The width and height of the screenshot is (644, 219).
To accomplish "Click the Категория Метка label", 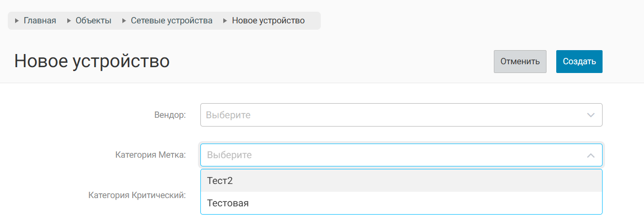I will tap(150, 155).
